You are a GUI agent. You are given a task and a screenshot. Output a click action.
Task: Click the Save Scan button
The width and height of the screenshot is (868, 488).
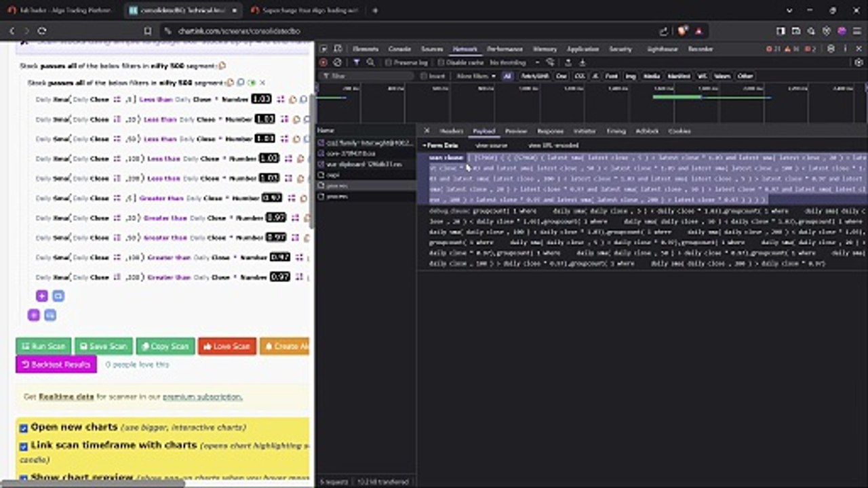(x=103, y=346)
